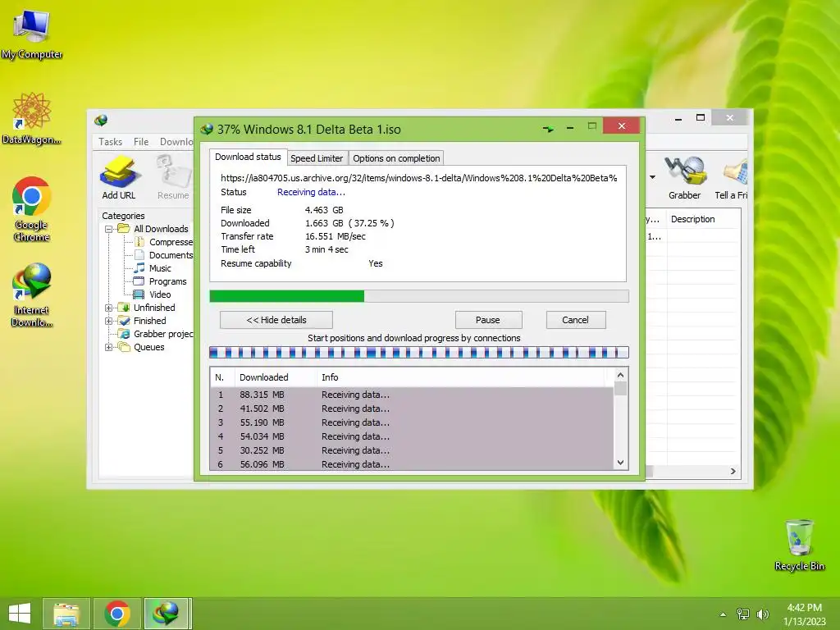The height and width of the screenshot is (630, 840).
Task: Click the main window horizontal scroll right arrow
Action: click(733, 472)
